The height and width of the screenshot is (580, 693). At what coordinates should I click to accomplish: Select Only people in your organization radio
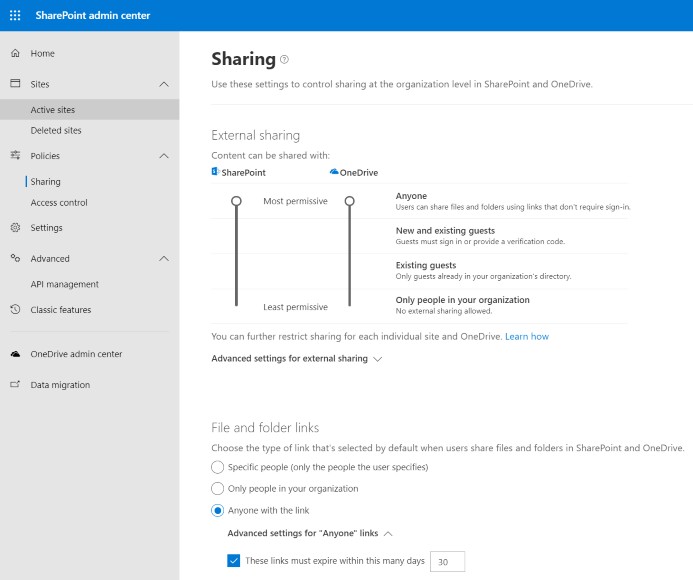(217, 488)
